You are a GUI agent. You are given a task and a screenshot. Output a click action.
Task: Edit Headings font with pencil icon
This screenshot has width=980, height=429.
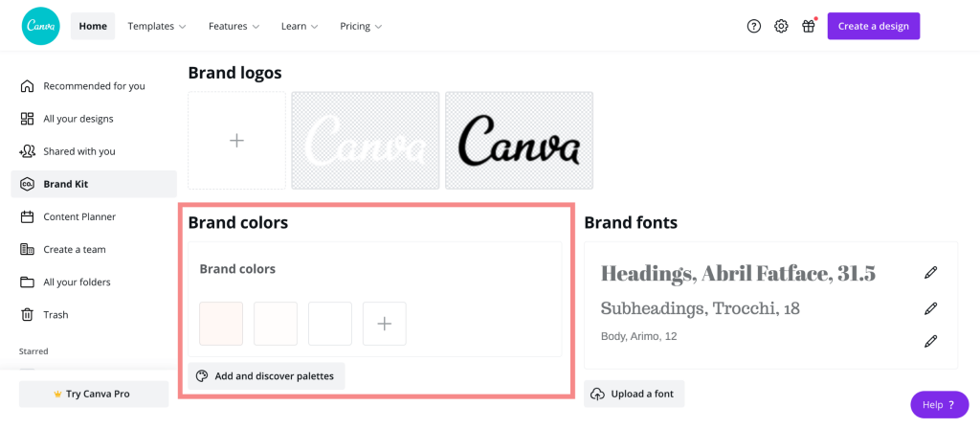click(x=930, y=273)
